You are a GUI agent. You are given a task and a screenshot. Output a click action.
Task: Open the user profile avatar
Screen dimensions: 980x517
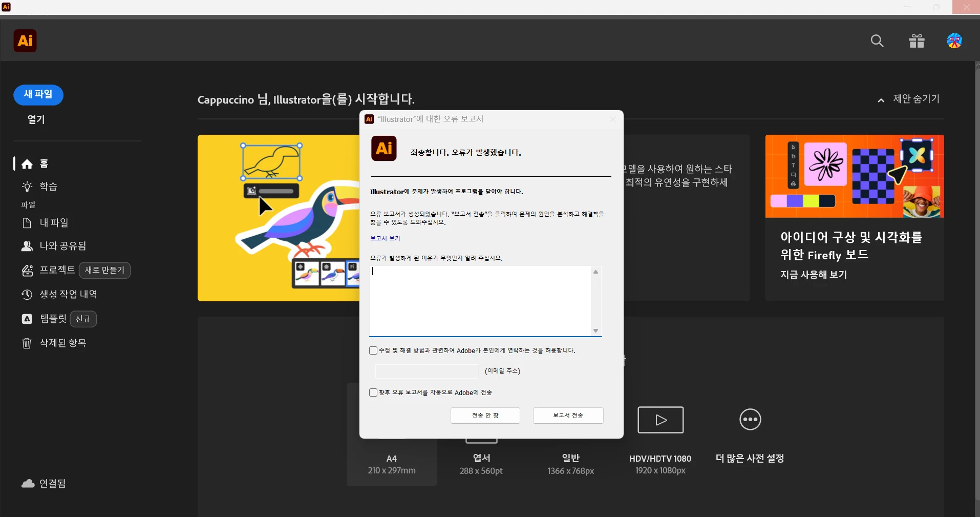954,41
